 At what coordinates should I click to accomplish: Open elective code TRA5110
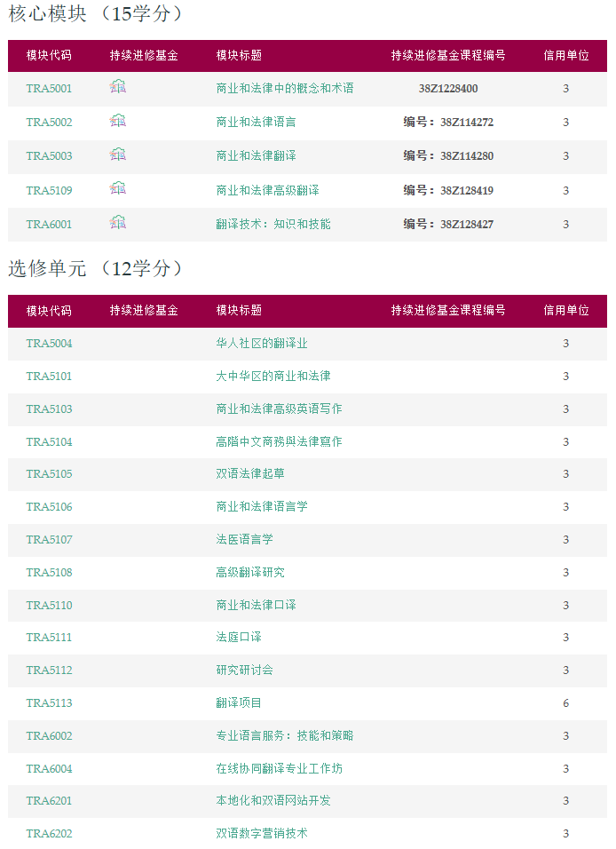(49, 606)
